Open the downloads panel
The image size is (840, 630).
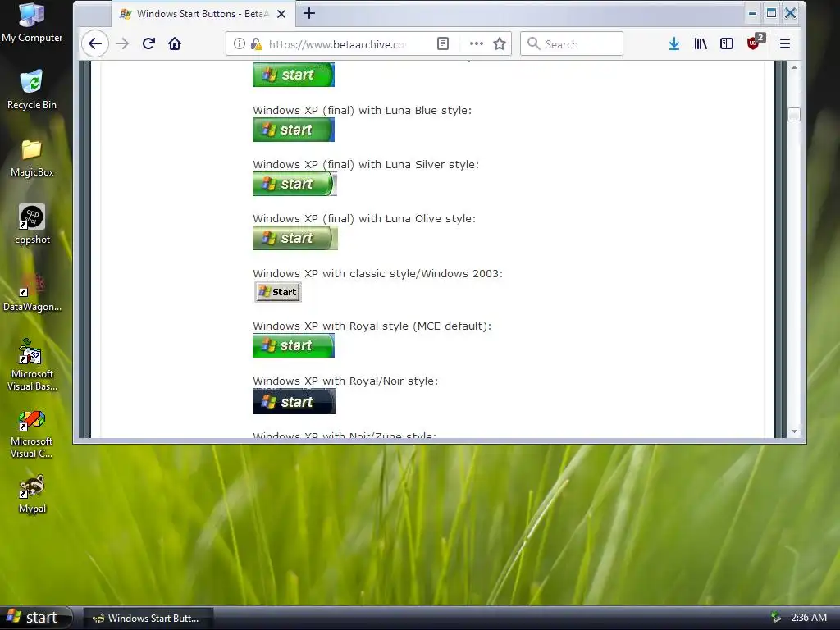(x=674, y=43)
